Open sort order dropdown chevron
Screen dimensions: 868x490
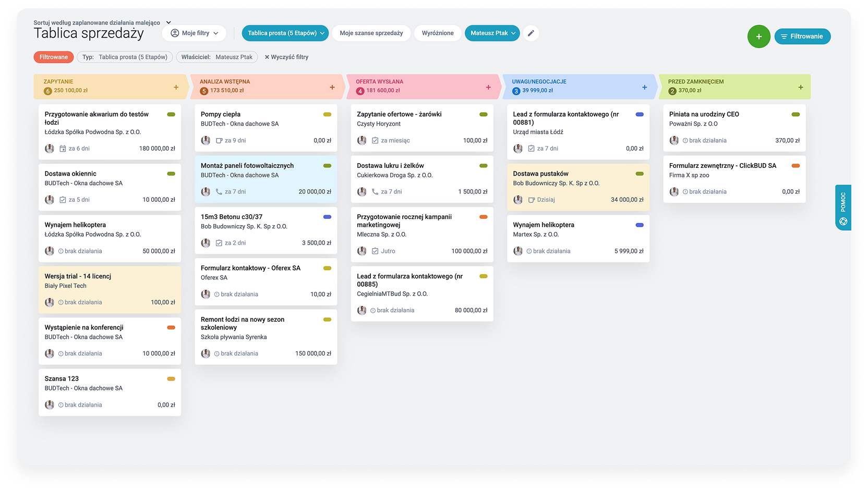point(168,22)
